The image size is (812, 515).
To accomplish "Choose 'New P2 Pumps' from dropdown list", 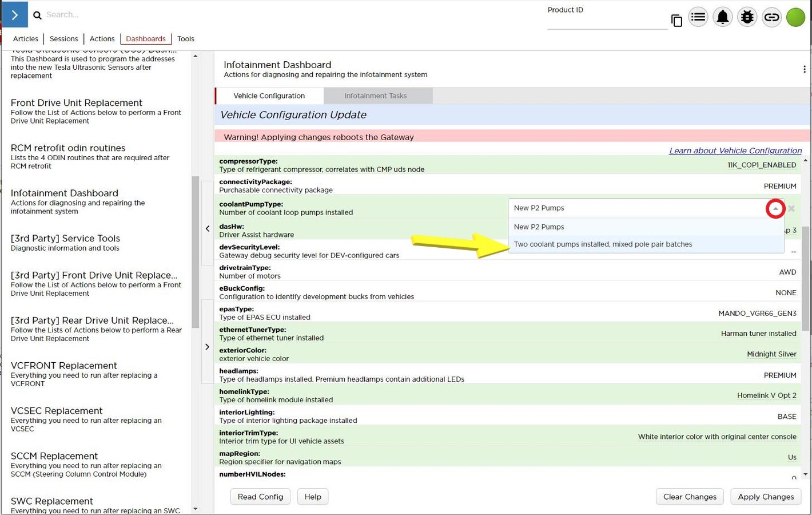I will pos(539,227).
